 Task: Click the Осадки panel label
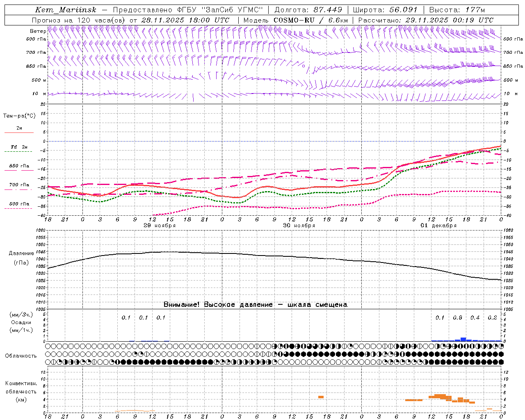pos(21,322)
